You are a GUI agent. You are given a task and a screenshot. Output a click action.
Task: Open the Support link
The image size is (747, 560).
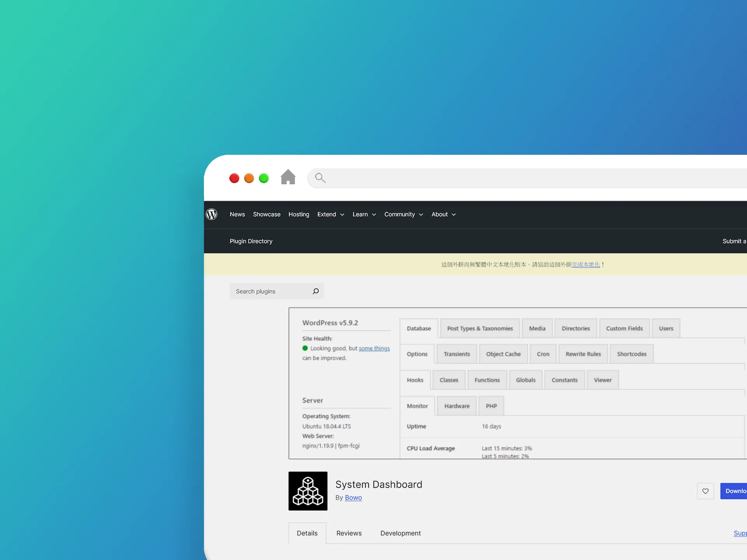point(740,533)
